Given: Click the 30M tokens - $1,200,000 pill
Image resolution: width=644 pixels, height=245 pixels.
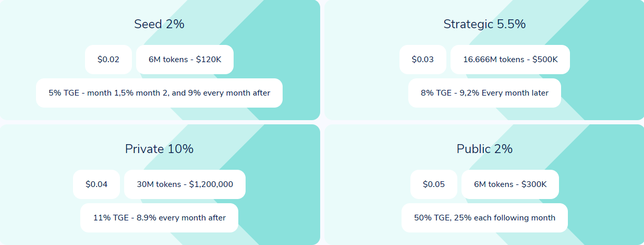Looking at the screenshot, I should click(x=185, y=184).
